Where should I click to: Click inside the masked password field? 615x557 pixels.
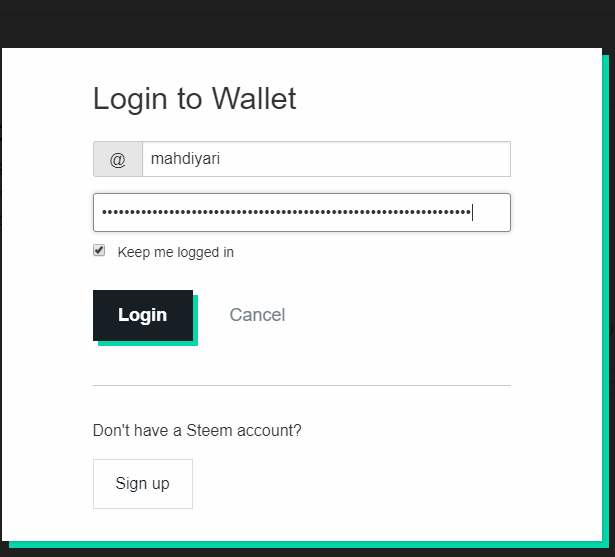(302, 212)
